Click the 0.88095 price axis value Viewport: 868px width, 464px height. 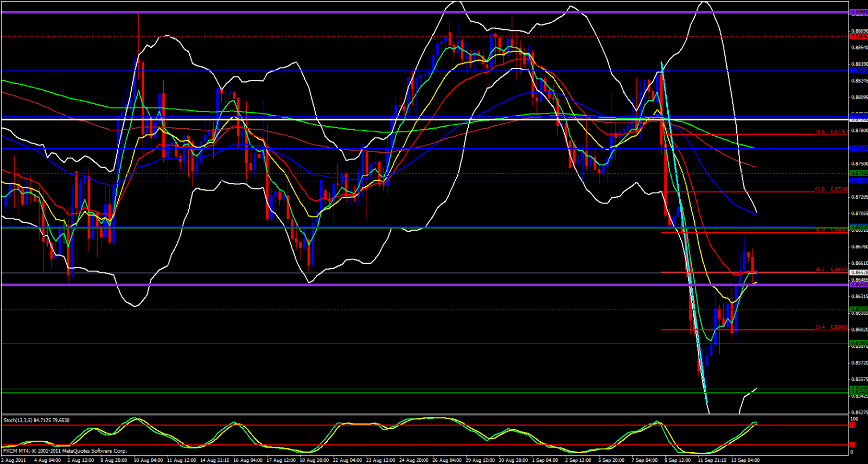[859, 98]
